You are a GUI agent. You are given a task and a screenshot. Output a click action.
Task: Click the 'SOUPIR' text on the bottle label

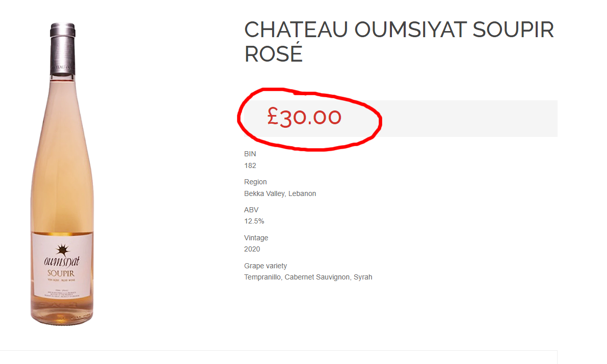click(x=62, y=273)
